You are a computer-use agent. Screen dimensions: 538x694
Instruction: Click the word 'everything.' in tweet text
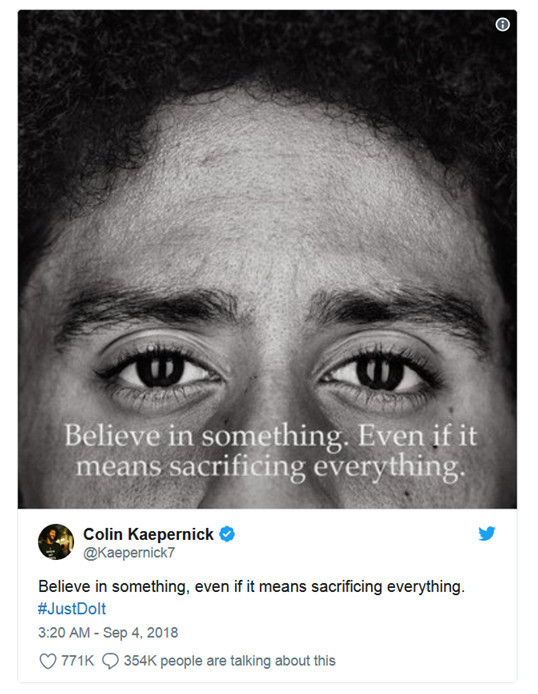click(426, 586)
